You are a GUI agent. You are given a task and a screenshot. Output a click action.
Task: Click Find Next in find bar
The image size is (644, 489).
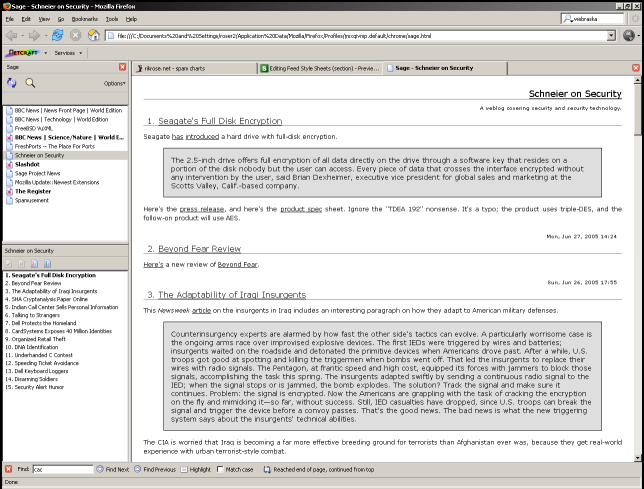113,469
